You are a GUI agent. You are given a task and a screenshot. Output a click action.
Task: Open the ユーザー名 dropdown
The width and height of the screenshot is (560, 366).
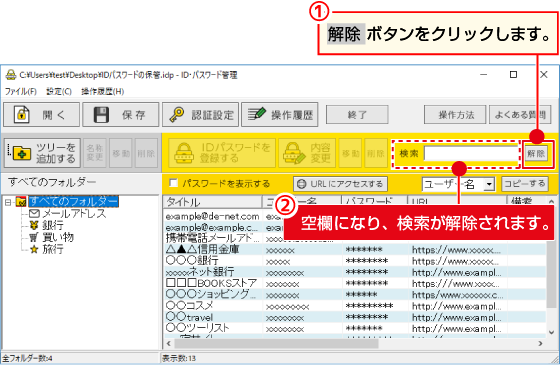click(x=489, y=184)
